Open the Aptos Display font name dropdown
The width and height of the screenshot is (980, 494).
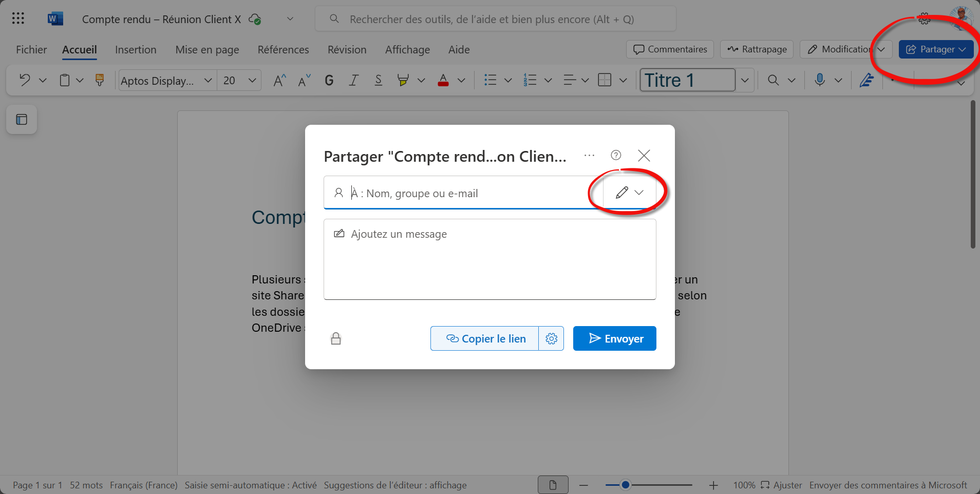tap(208, 80)
